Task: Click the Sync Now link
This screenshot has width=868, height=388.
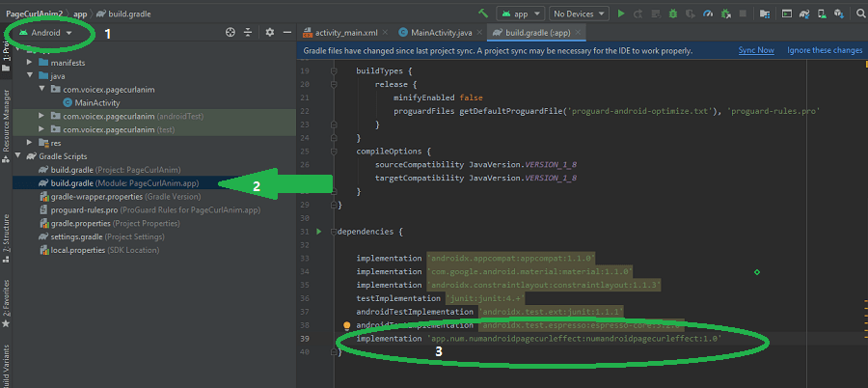Action: (x=756, y=50)
